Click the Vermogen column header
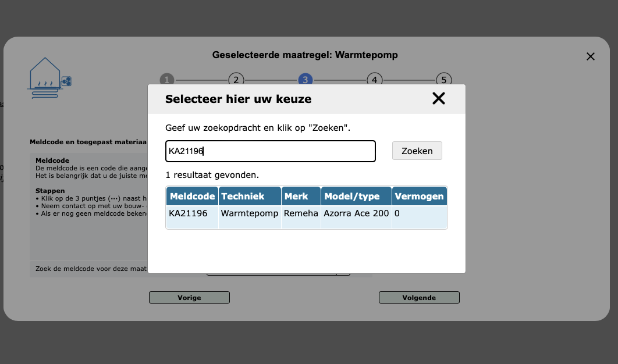This screenshot has height=364, width=618. coord(419,196)
